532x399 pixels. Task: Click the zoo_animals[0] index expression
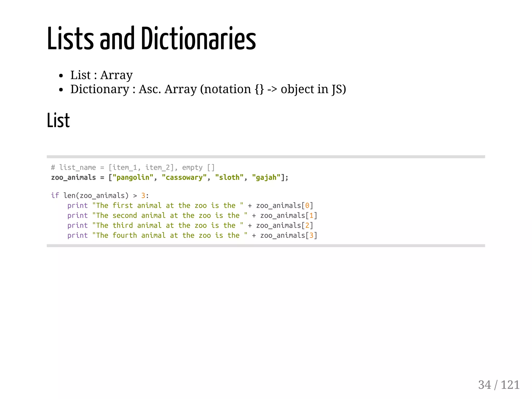[284, 206]
